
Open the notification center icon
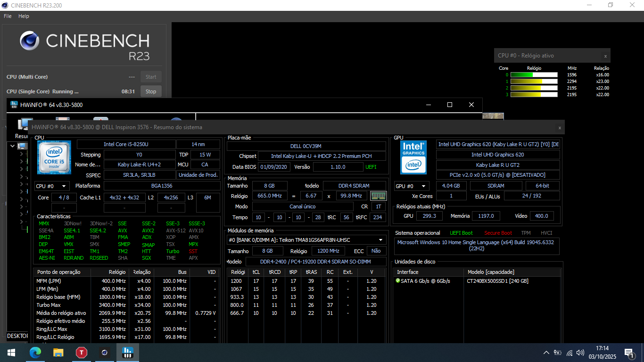tap(628, 352)
